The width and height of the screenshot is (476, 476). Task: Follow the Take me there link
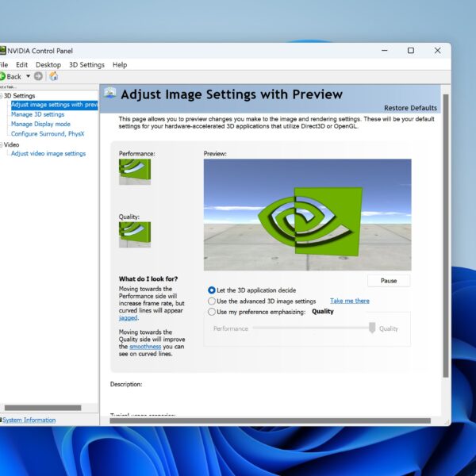(x=350, y=301)
